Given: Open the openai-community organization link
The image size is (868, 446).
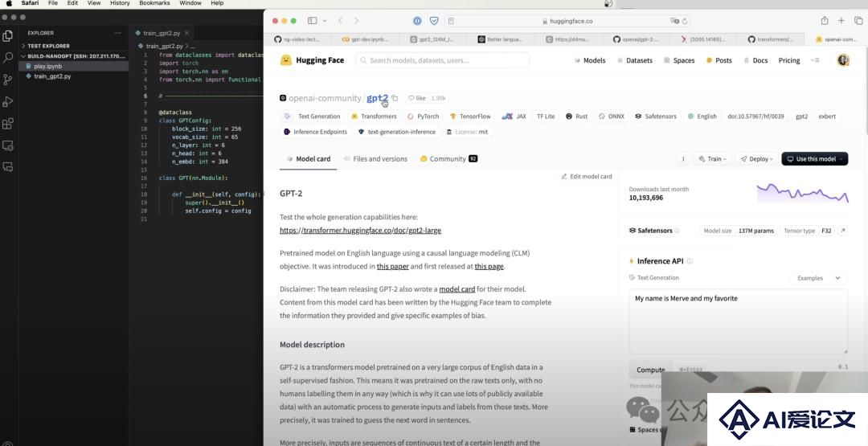Looking at the screenshot, I should pyautogui.click(x=325, y=98).
